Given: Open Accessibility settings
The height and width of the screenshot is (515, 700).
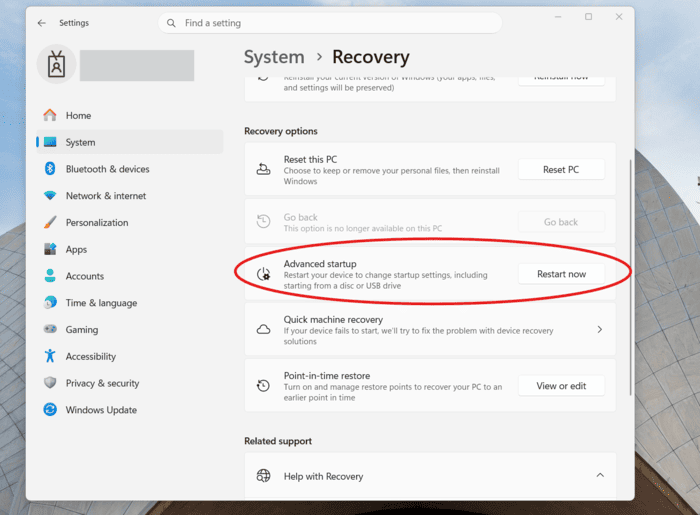Looking at the screenshot, I should pyautogui.click(x=129, y=356).
